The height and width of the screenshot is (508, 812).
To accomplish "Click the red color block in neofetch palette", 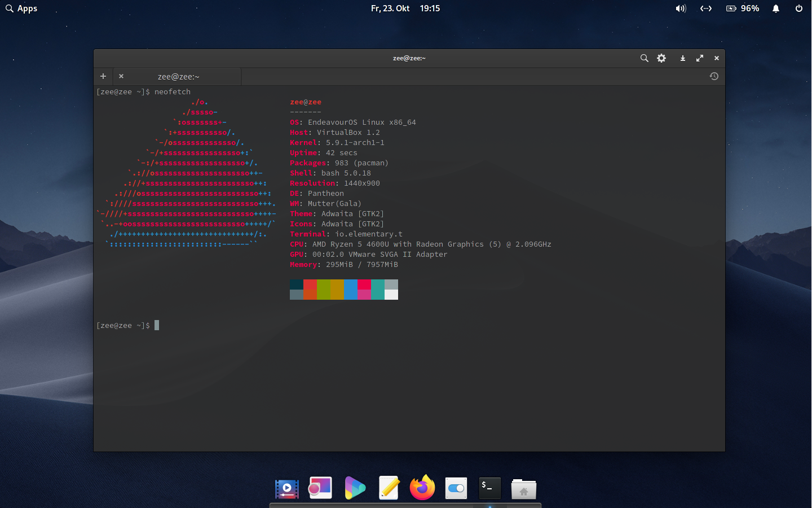I will pyautogui.click(x=310, y=284).
